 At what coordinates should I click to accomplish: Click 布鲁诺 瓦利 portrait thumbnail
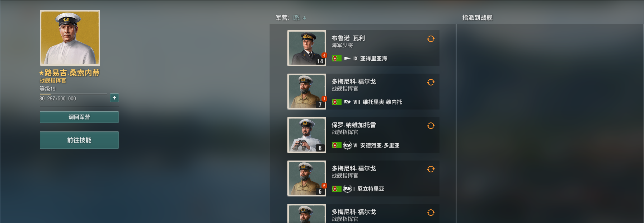(x=307, y=48)
